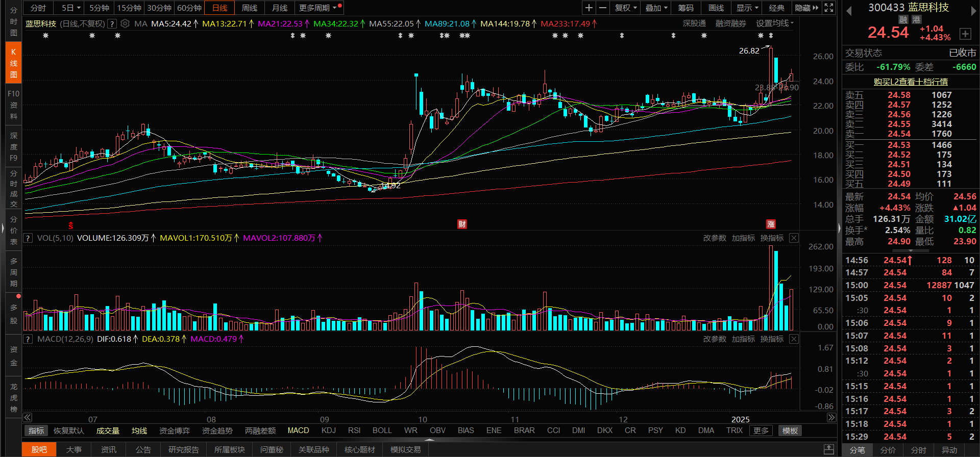This screenshot has height=457, width=980.
Task: Open 设置均线 dropdown menu
Action: click(774, 23)
